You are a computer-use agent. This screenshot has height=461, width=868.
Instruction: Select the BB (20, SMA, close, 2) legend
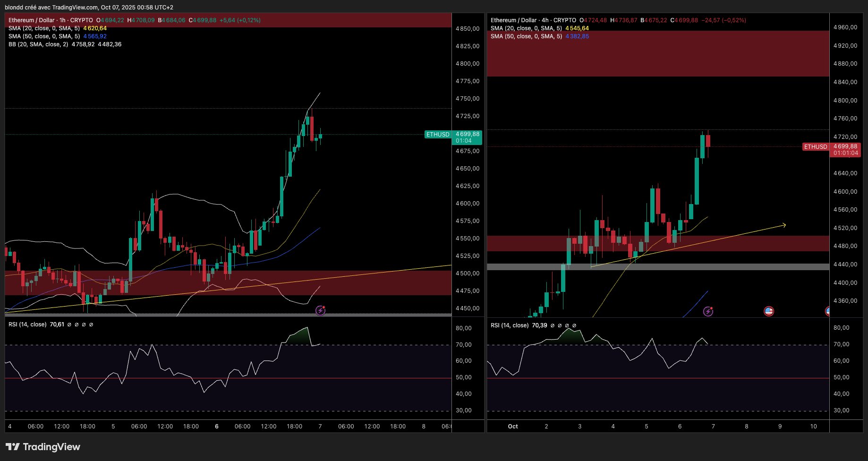tap(65, 44)
